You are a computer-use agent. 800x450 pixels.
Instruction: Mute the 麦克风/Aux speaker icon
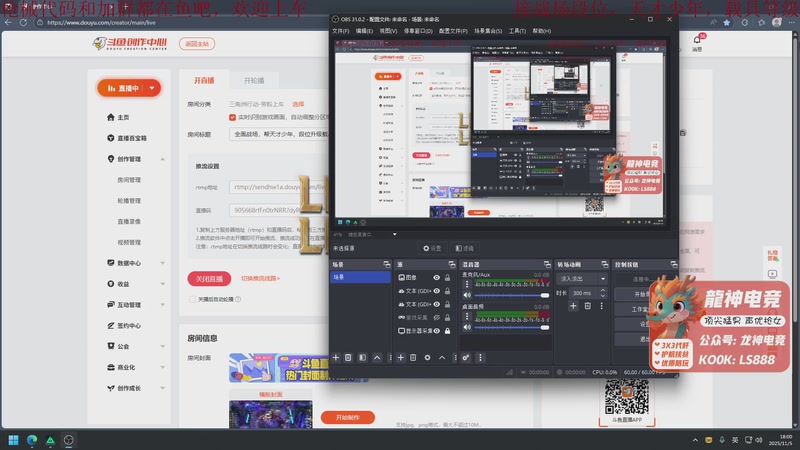pos(467,295)
